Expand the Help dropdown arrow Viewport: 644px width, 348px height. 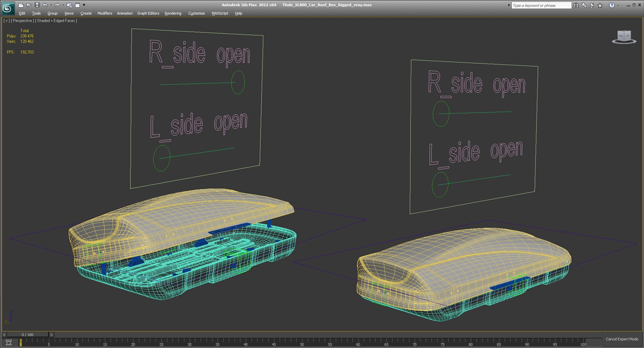(x=618, y=5)
